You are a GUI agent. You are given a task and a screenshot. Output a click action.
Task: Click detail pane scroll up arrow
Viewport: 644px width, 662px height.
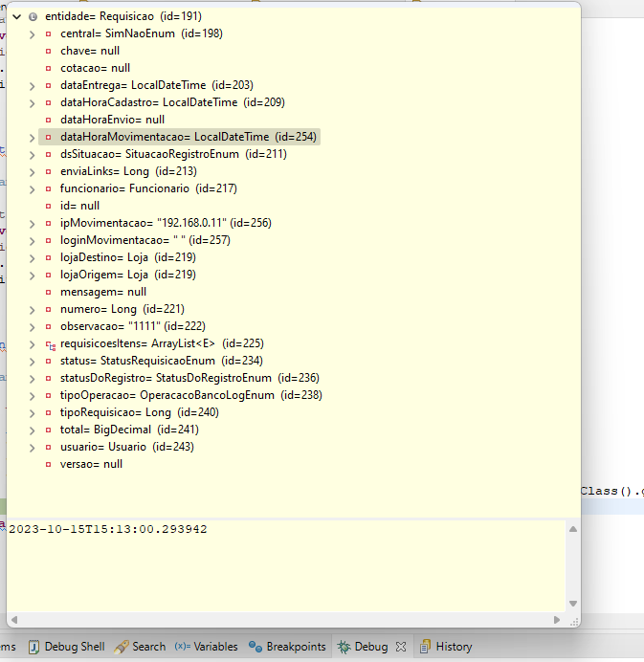pyautogui.click(x=573, y=529)
